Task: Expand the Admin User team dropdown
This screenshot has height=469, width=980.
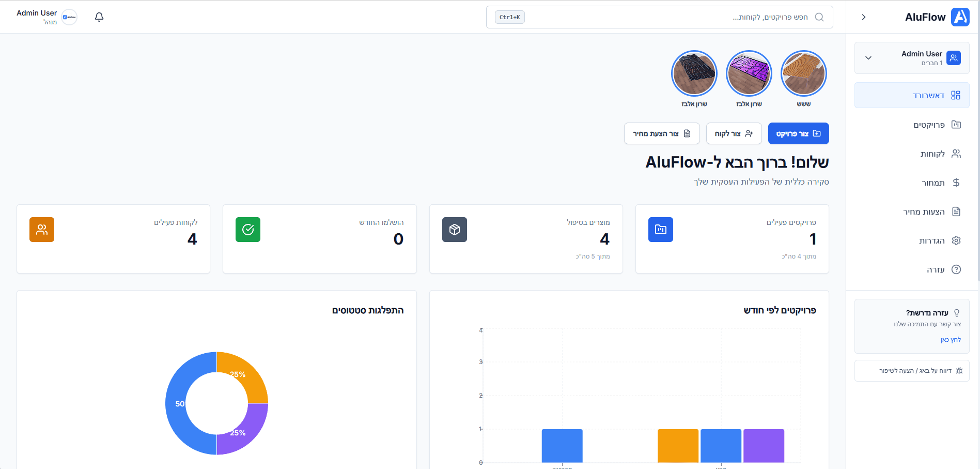Action: pyautogui.click(x=868, y=58)
